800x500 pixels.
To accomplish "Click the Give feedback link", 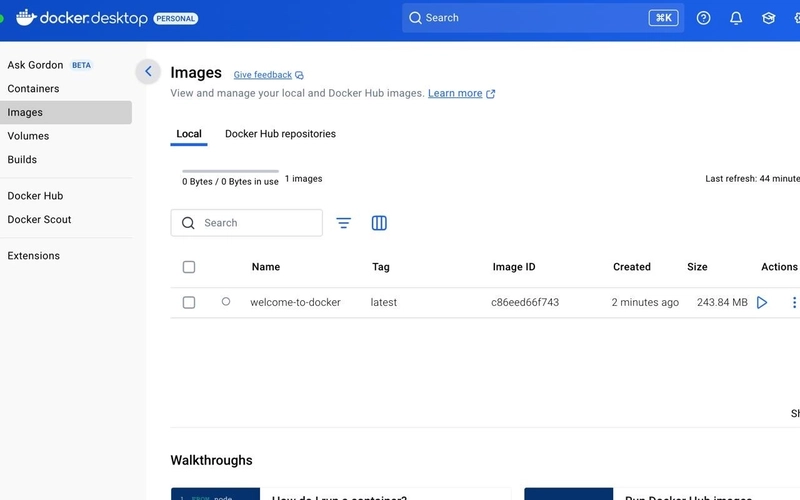I will (263, 75).
